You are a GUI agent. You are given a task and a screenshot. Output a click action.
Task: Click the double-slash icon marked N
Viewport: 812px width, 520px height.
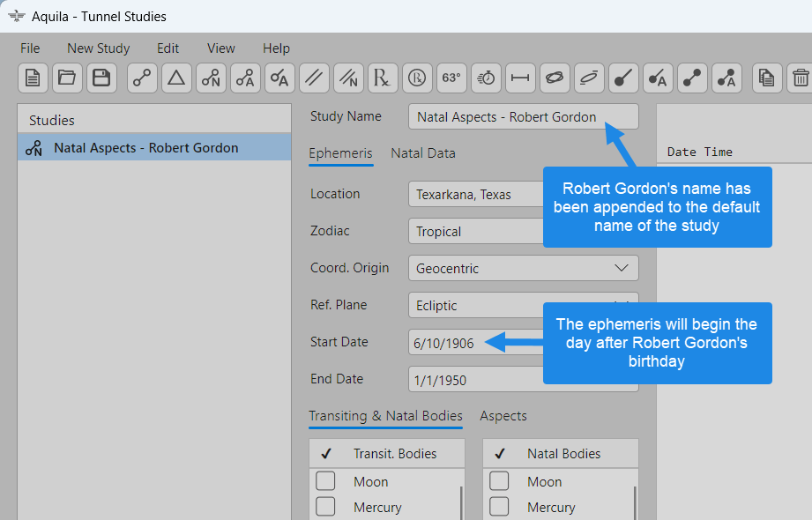[x=348, y=78]
